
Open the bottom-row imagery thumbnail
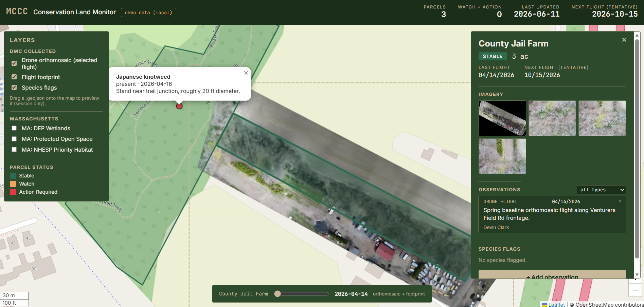tap(502, 156)
